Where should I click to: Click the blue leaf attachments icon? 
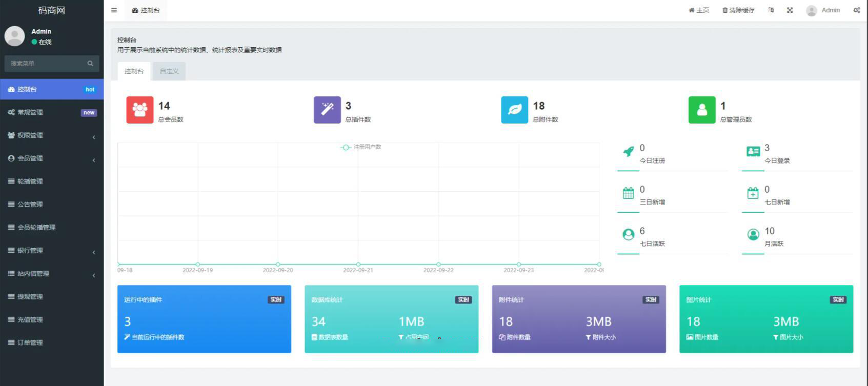pyautogui.click(x=514, y=110)
